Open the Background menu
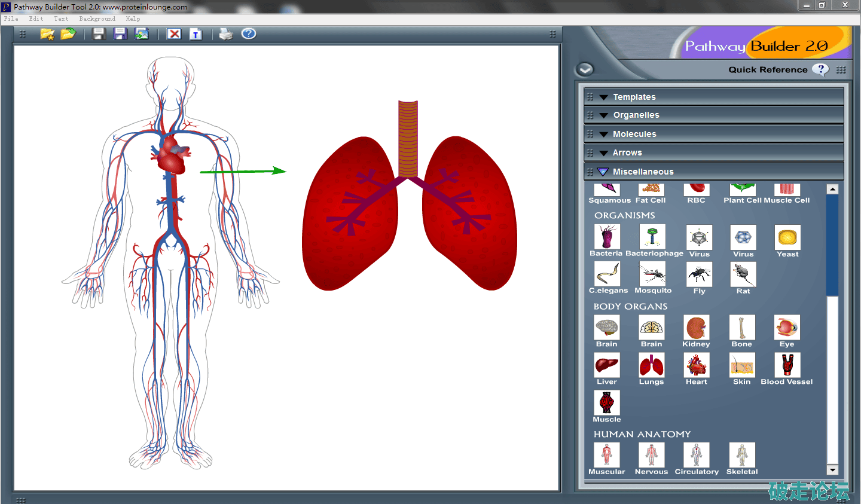861x504 pixels. click(97, 19)
